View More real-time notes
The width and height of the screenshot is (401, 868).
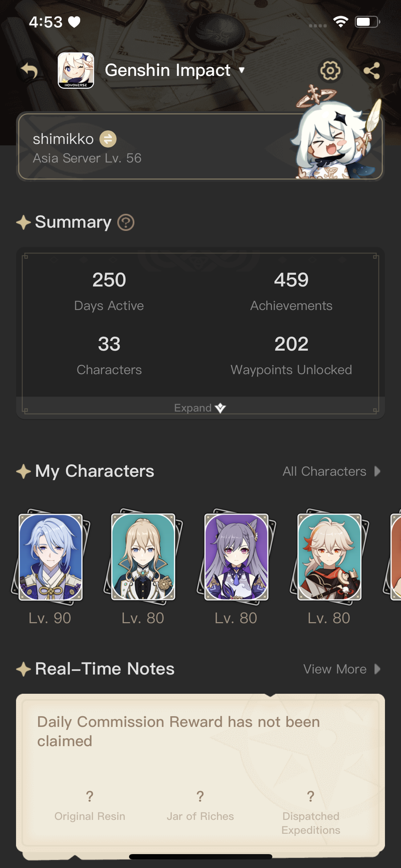point(342,669)
